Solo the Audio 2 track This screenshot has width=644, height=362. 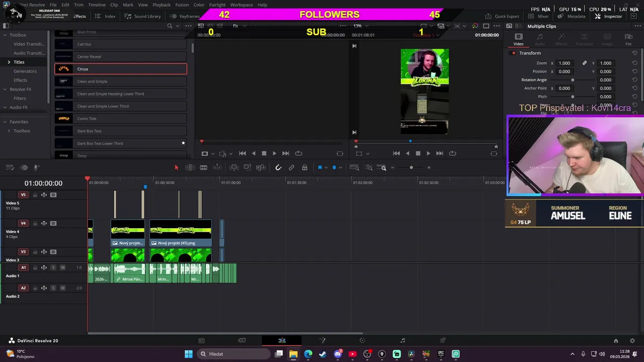(x=53, y=288)
